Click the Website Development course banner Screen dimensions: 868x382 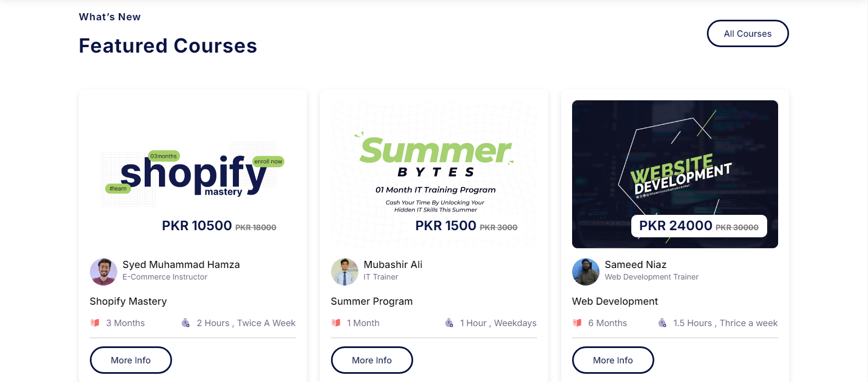coord(675,174)
